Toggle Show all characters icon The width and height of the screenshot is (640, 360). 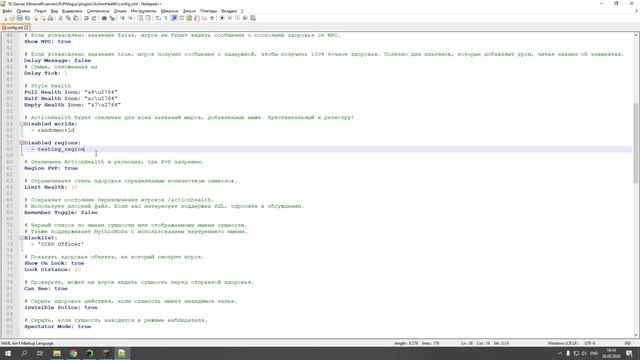(165, 18)
